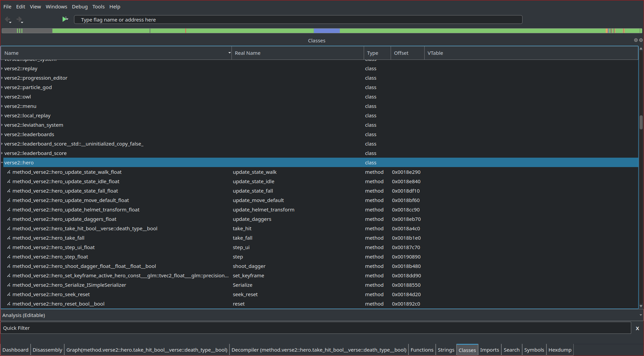Switch to the Disassembly tab
Screen dimensions: 644x356
coord(47,350)
